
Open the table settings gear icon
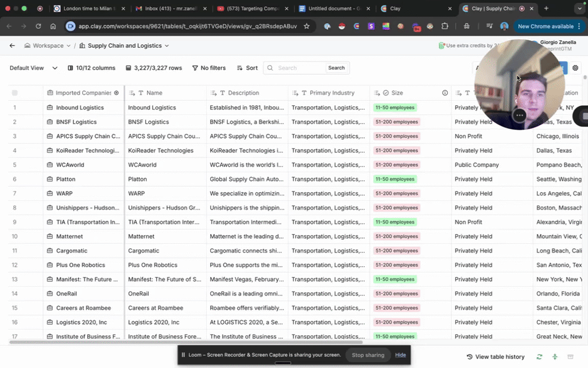575,68
